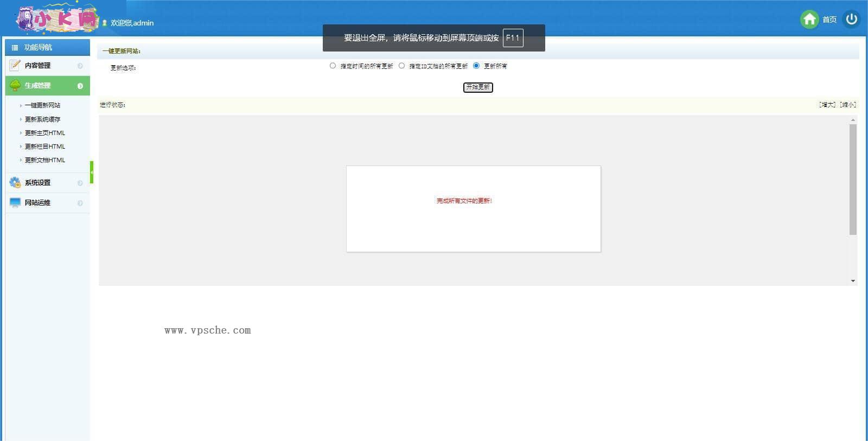Click the 完成所有文件的更新! message

[x=464, y=201]
